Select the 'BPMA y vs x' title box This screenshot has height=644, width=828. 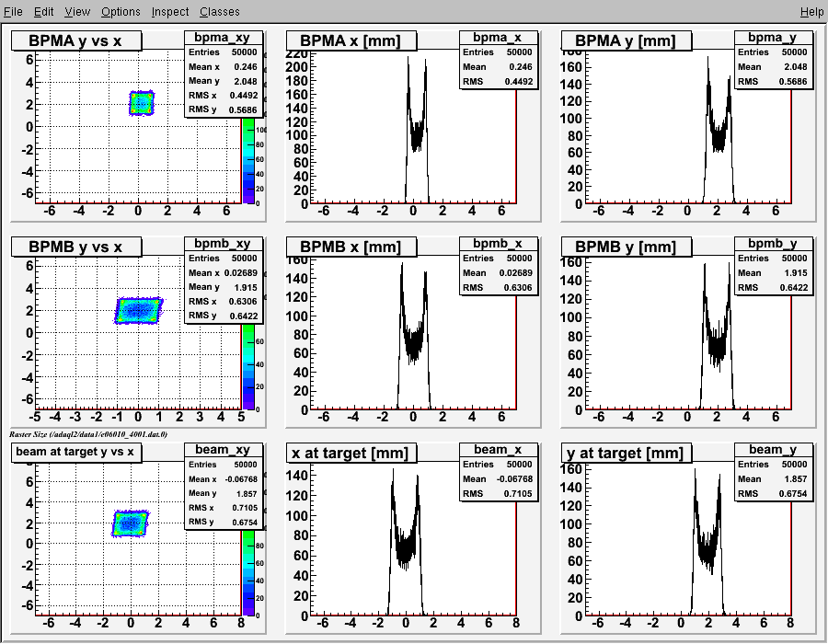click(76, 40)
